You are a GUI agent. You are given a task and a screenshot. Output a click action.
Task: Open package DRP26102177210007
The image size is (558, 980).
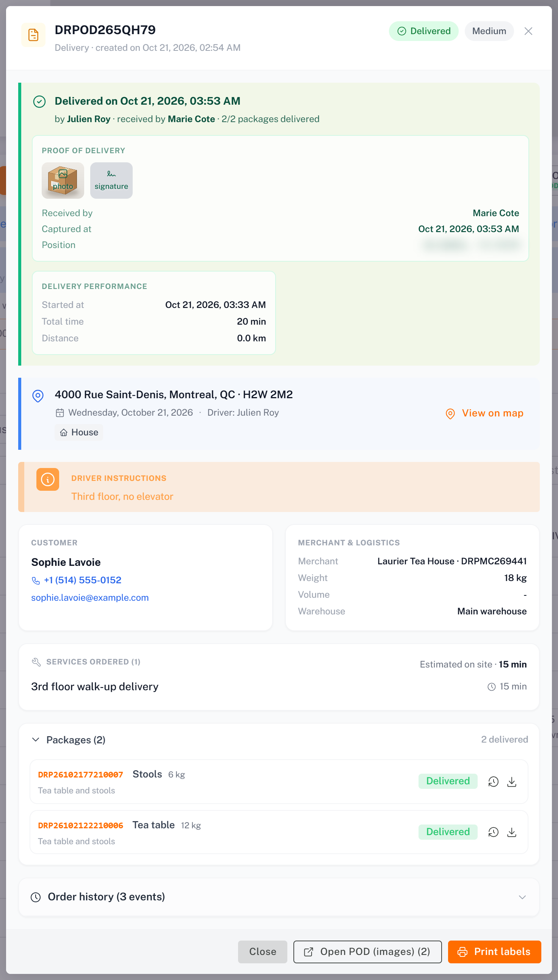click(80, 775)
